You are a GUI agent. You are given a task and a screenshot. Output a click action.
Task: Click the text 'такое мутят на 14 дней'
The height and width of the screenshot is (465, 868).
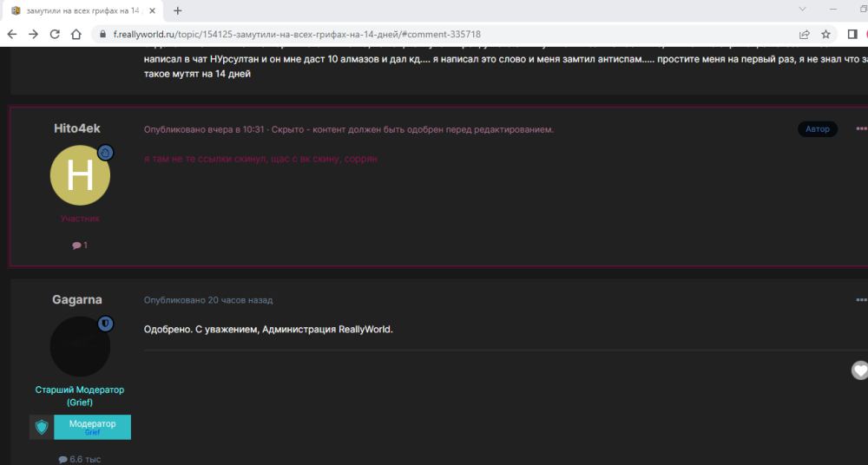tap(198, 74)
